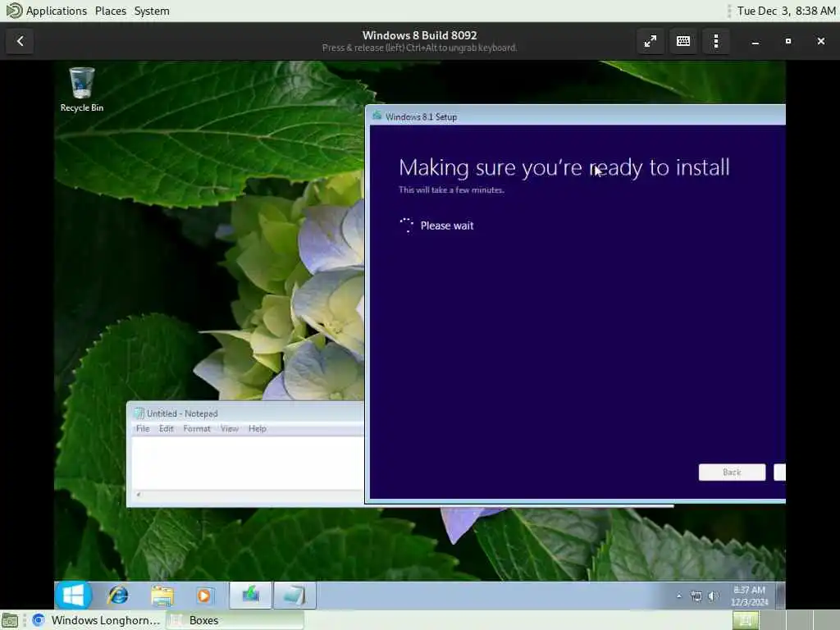This screenshot has height=630, width=840.
Task: Open the Recycle Bin desktop icon
Action: pyautogui.click(x=82, y=89)
